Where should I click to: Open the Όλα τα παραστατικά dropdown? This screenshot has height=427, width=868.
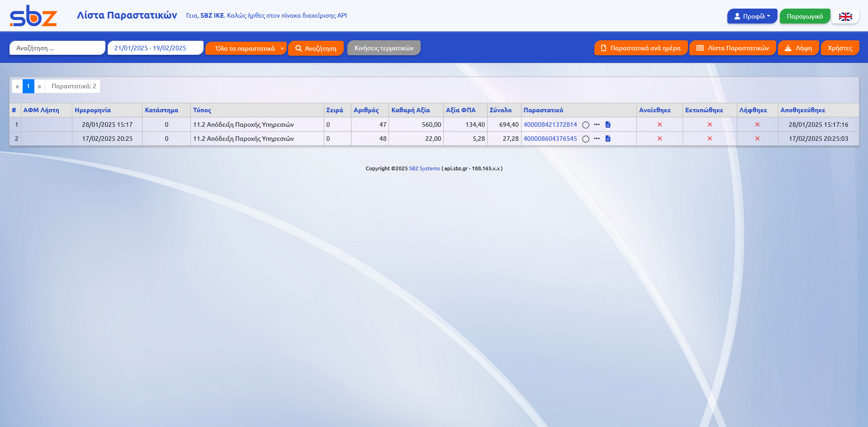[246, 48]
